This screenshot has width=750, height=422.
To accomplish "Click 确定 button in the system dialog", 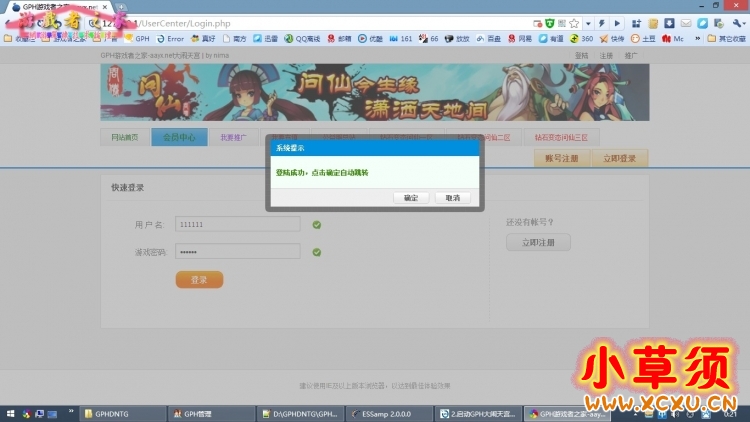I will coord(411,198).
